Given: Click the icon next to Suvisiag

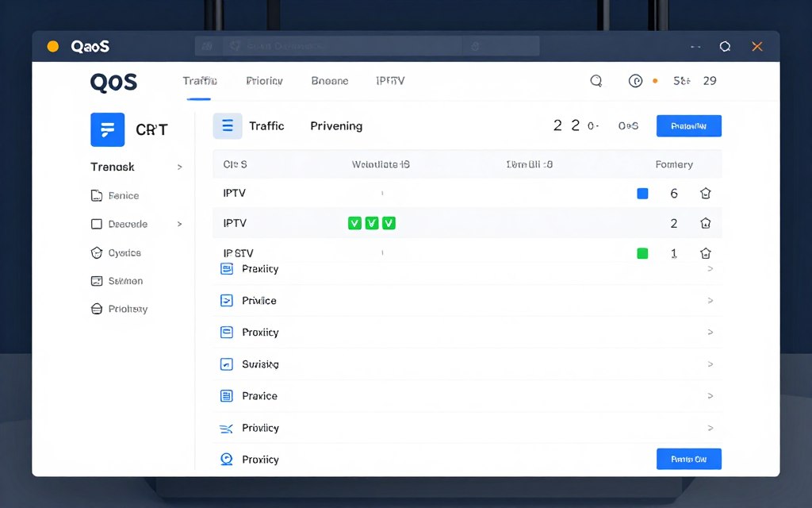Looking at the screenshot, I should [226, 364].
